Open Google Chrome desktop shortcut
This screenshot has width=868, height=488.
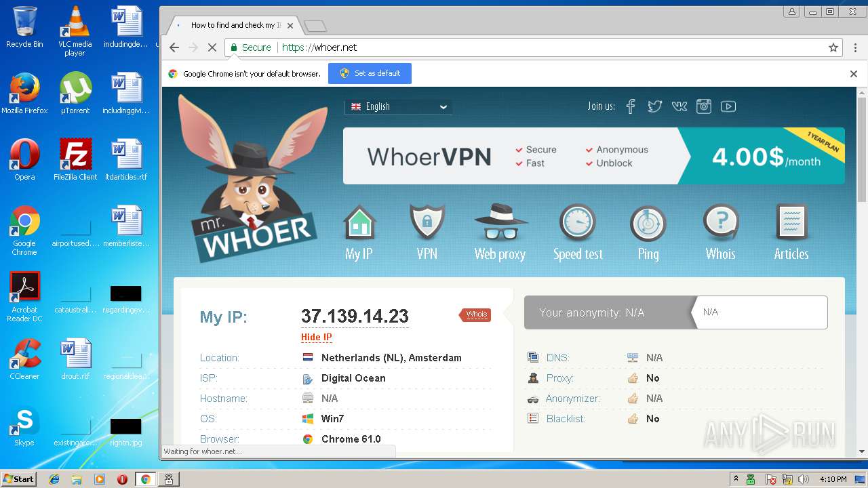coord(24,230)
